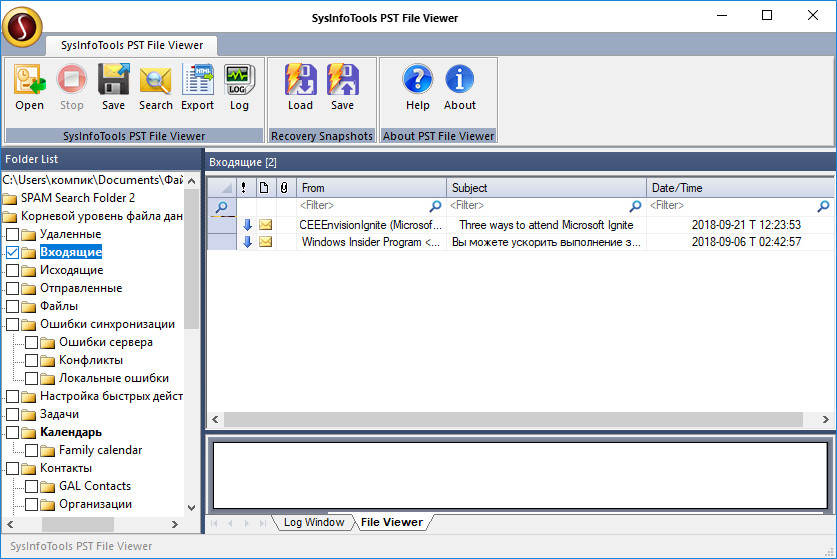Click the envelope icon of CEEEnvisionIgnite email
837x559 pixels.
coord(265,225)
